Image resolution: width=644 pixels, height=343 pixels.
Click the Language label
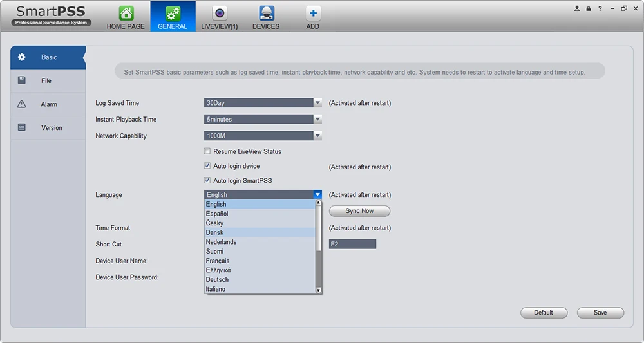coord(109,195)
